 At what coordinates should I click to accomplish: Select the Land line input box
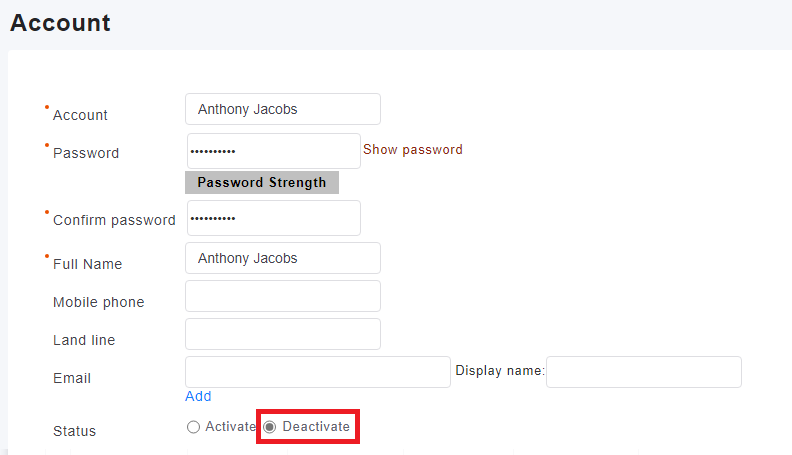point(282,334)
